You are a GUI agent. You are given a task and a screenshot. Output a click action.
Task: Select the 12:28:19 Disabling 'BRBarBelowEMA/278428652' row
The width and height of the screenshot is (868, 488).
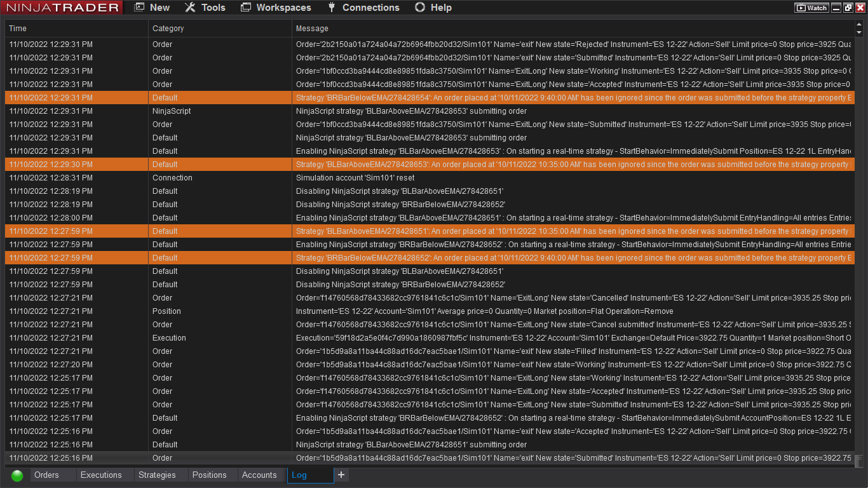pos(430,205)
